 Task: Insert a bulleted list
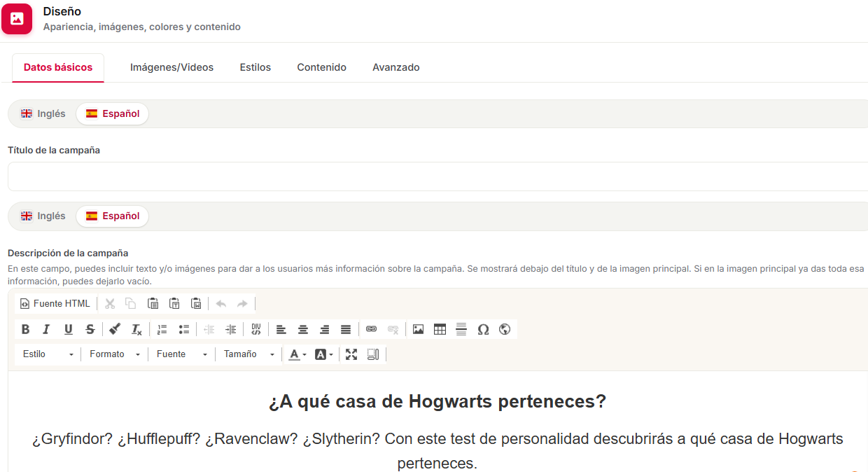tap(184, 329)
